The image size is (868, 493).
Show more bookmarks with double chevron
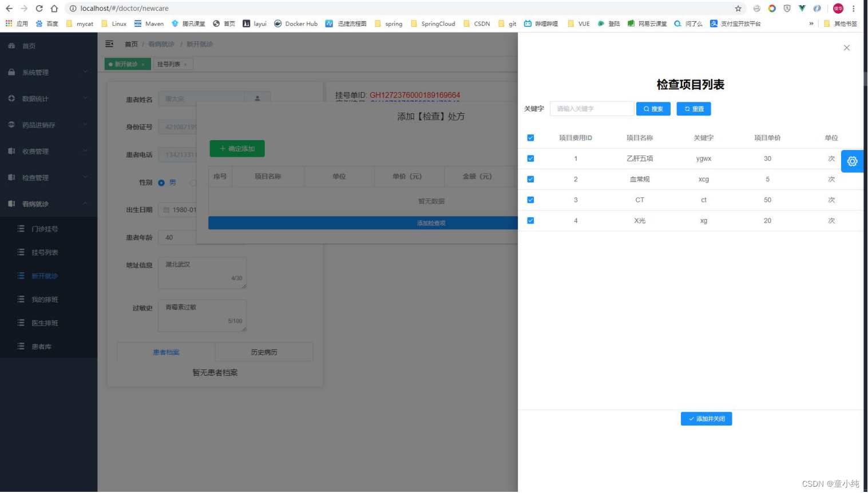(x=811, y=23)
